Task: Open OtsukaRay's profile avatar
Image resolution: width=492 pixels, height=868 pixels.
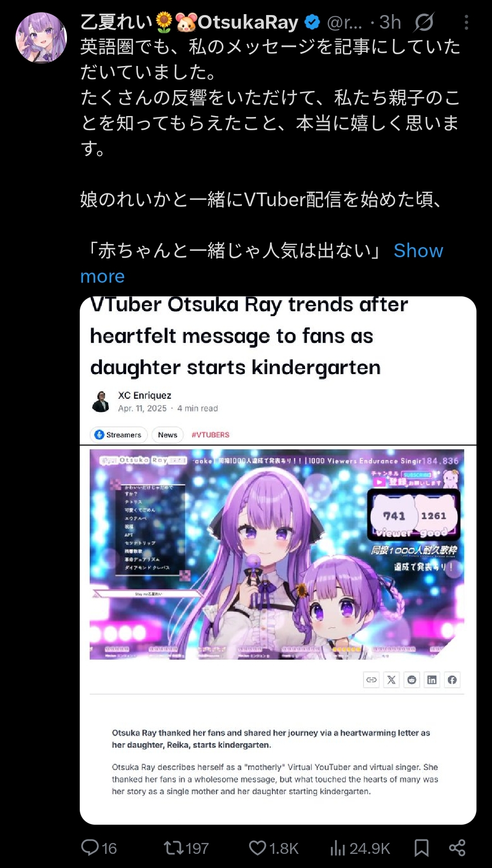Action: (x=41, y=37)
